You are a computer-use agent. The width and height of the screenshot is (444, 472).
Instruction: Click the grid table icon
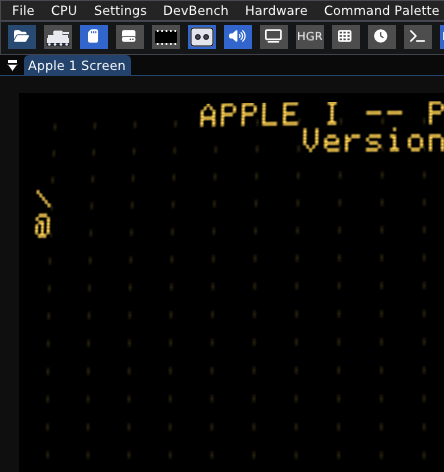346,37
